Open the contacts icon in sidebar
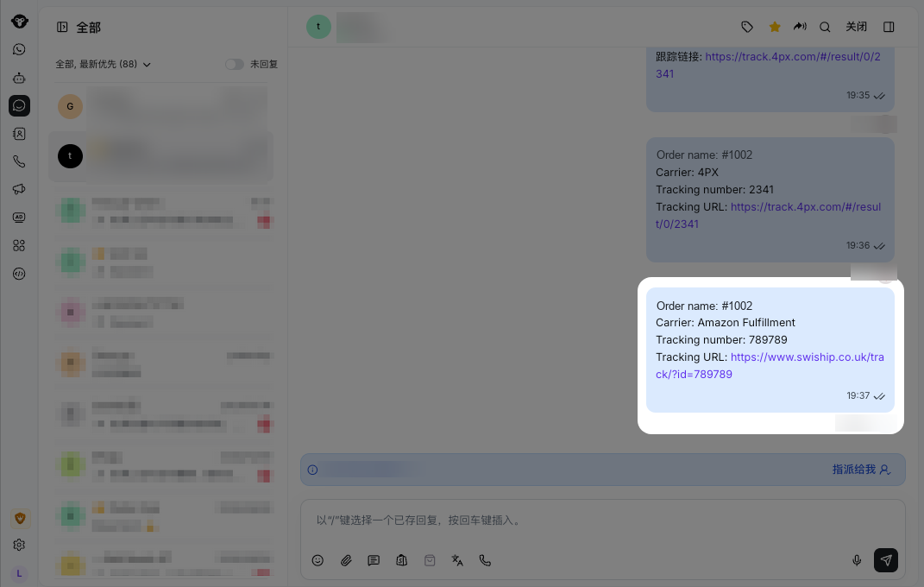The width and height of the screenshot is (924, 587). 19,134
